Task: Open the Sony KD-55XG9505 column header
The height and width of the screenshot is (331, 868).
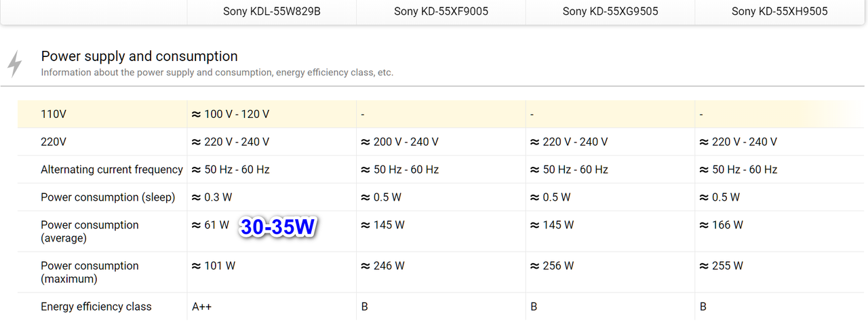Action: [610, 12]
